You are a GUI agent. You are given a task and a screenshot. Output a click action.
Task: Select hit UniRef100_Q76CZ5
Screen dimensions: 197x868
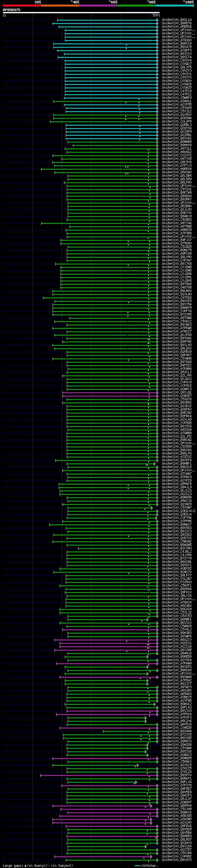point(177,768)
